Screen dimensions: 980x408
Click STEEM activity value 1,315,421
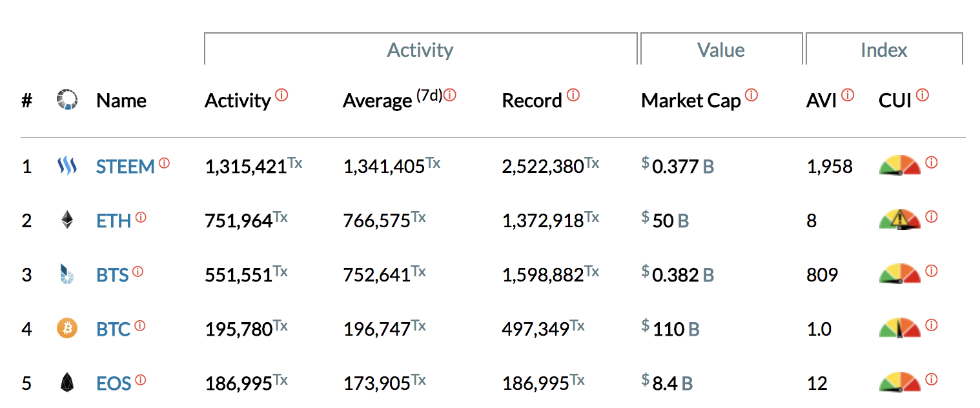[x=245, y=167]
